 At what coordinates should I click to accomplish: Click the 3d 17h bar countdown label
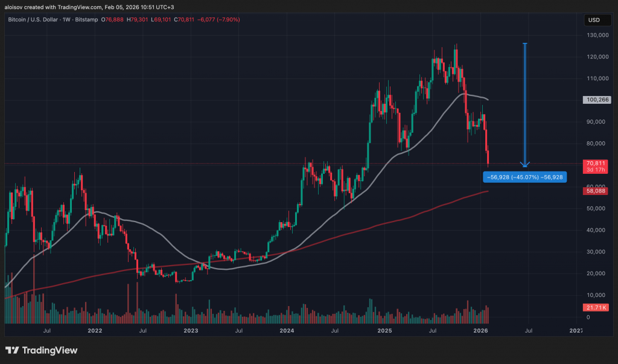[595, 170]
